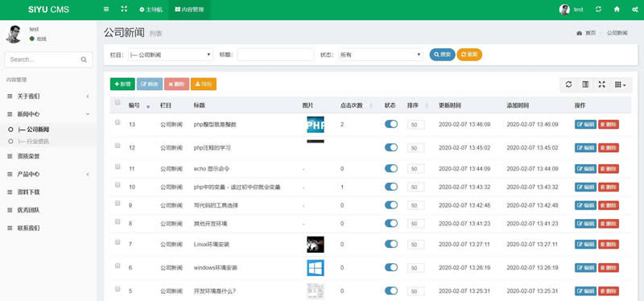The image size is (644, 301).
Task: Switch to the 内容管理 top tab
Action: [x=189, y=10]
